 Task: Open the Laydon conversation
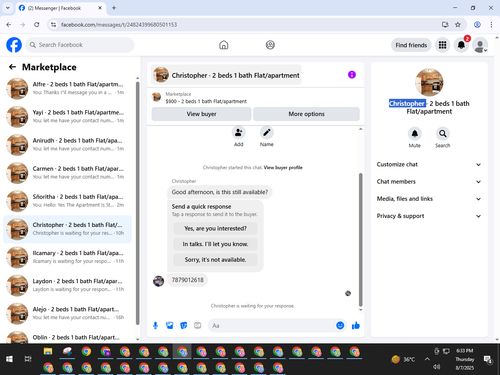pyautogui.click(x=68, y=285)
